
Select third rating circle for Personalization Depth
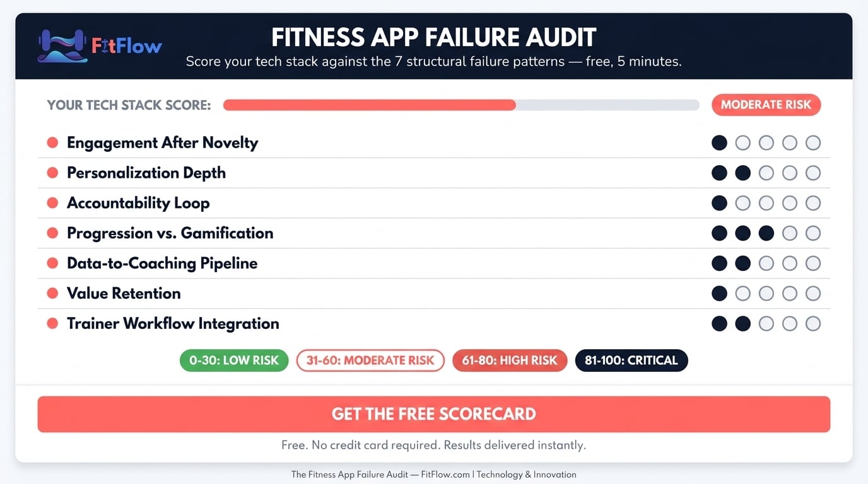coord(766,173)
